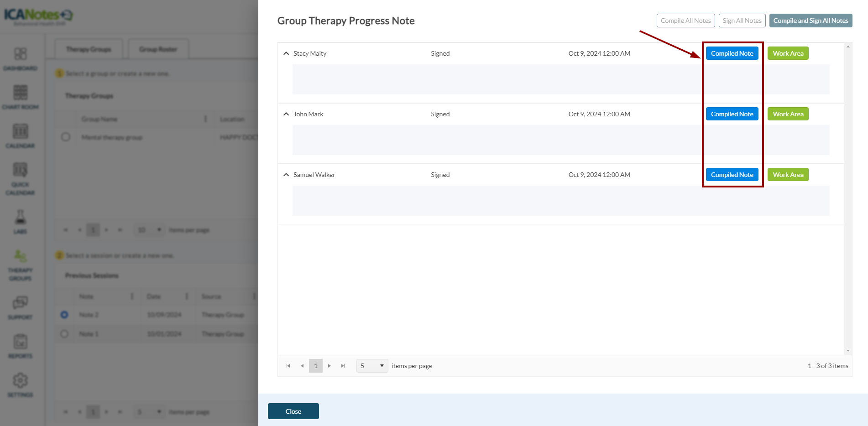Screen dimensions: 868x426
Task: Open the Calendar sidebar icon
Action: (x=20, y=132)
